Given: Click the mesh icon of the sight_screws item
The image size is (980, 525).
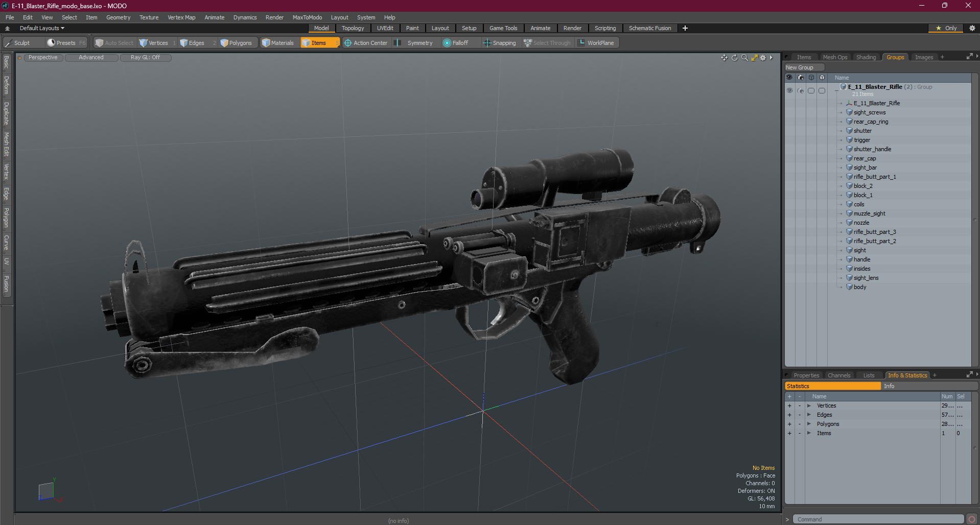Looking at the screenshot, I should (849, 112).
